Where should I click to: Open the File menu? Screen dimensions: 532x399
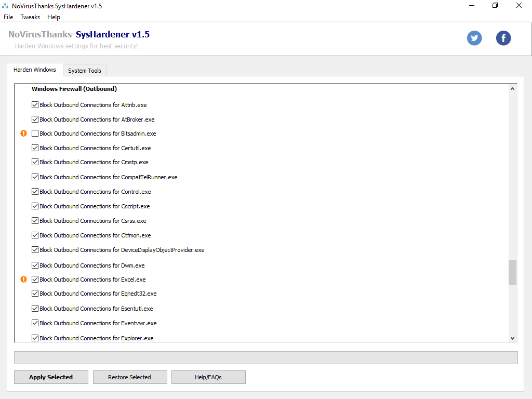[x=8, y=17]
